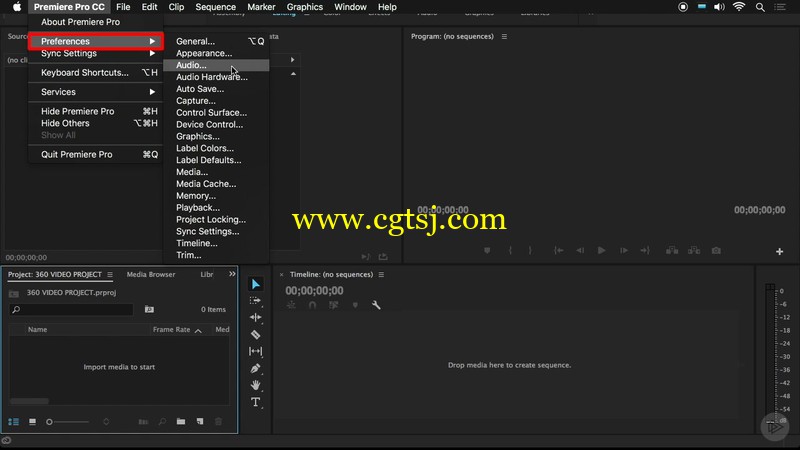Click New Item icon in Project panel
Screen dimensions: 800x450
(x=200, y=422)
